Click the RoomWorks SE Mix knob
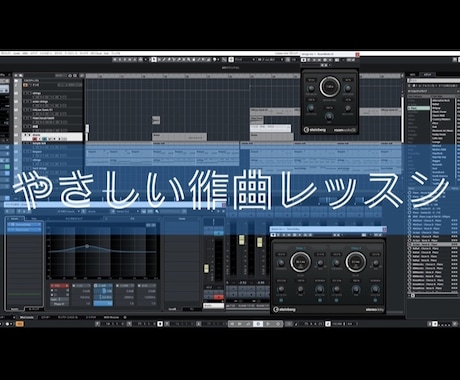 [329, 116]
